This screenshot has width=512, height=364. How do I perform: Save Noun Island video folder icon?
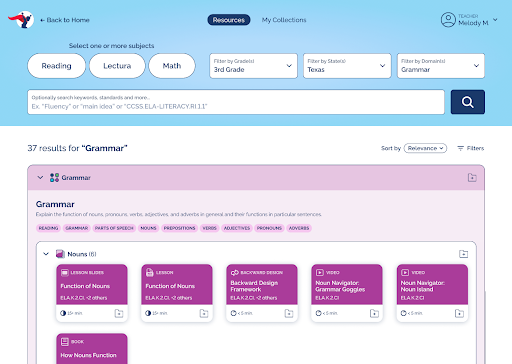tap(459, 313)
